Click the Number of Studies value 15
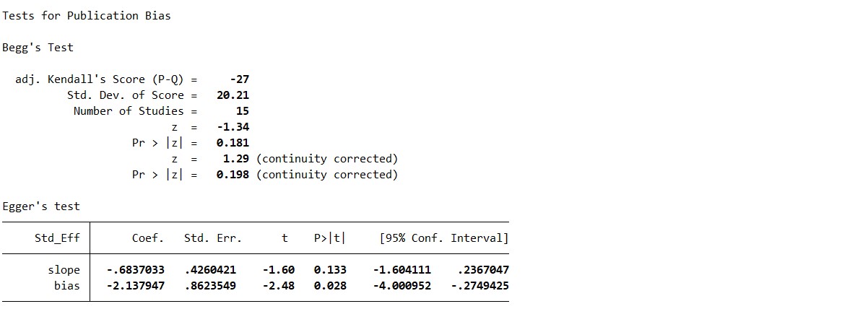This screenshot has height=309, width=868. (243, 111)
